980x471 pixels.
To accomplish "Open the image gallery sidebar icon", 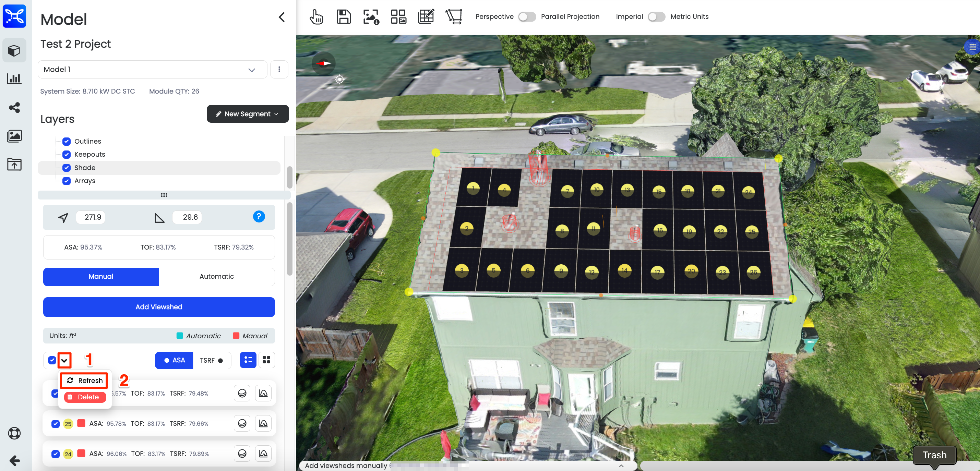I will [x=14, y=136].
